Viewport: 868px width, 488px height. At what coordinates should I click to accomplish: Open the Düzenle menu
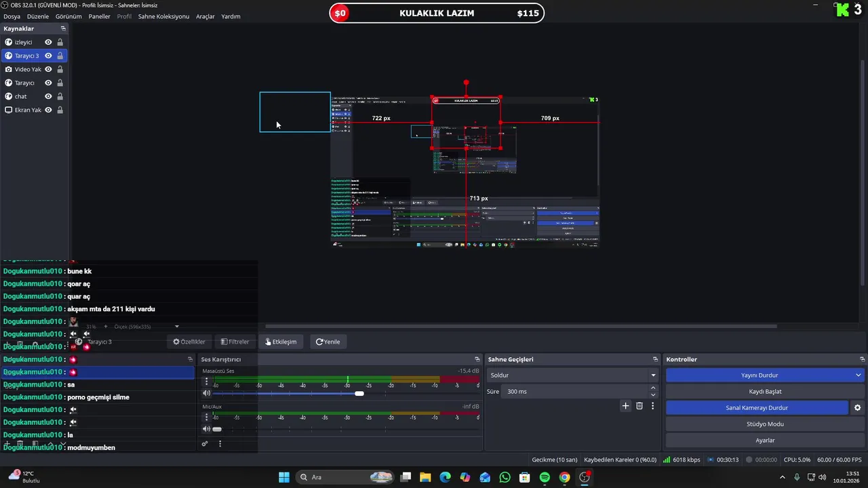[38, 16]
